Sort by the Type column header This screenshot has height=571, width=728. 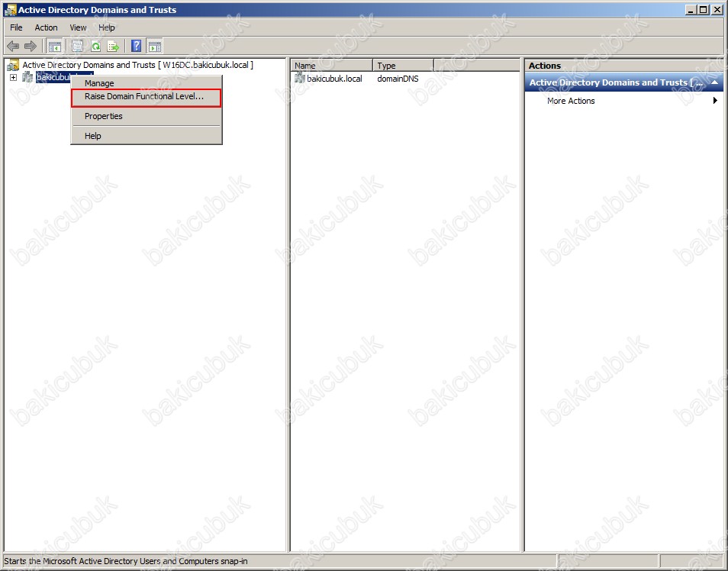pos(404,66)
